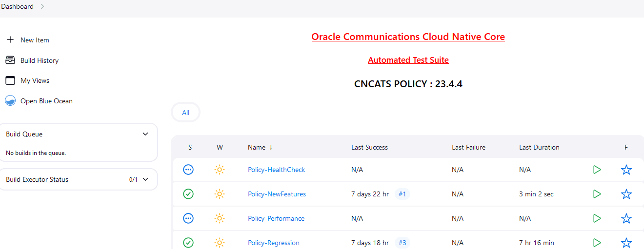Screen dimensions: 644x249
Task: Click CNCATS POLICY : 23.4.4 title
Action: 408,84
